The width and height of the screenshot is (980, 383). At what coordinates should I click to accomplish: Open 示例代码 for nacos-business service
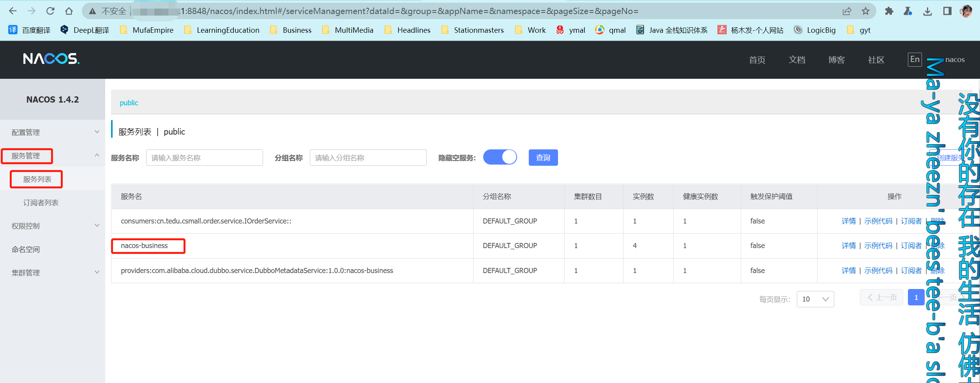(878, 245)
